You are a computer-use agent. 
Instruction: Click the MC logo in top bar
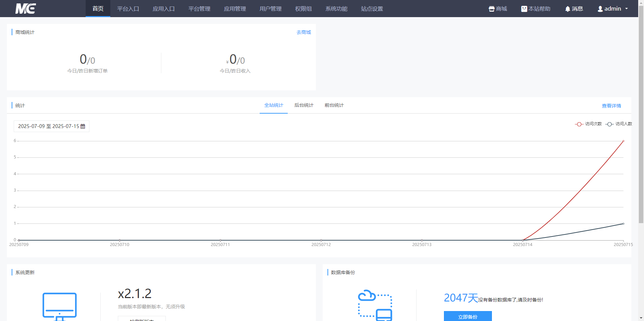pos(25,9)
